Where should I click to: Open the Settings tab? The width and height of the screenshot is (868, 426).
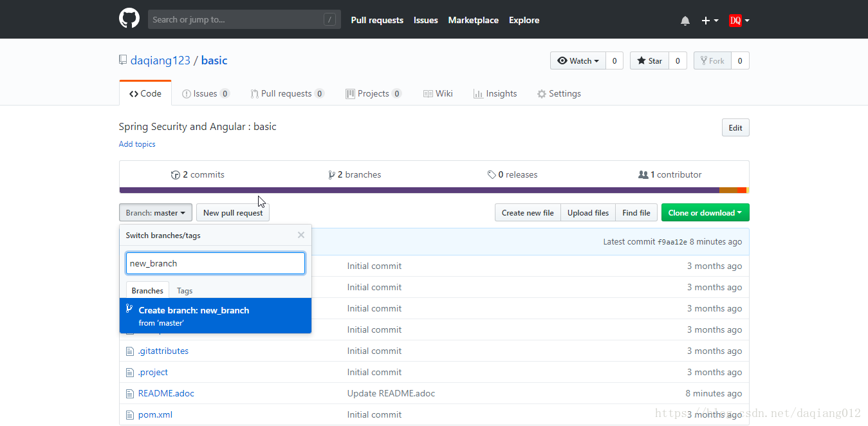click(x=559, y=93)
